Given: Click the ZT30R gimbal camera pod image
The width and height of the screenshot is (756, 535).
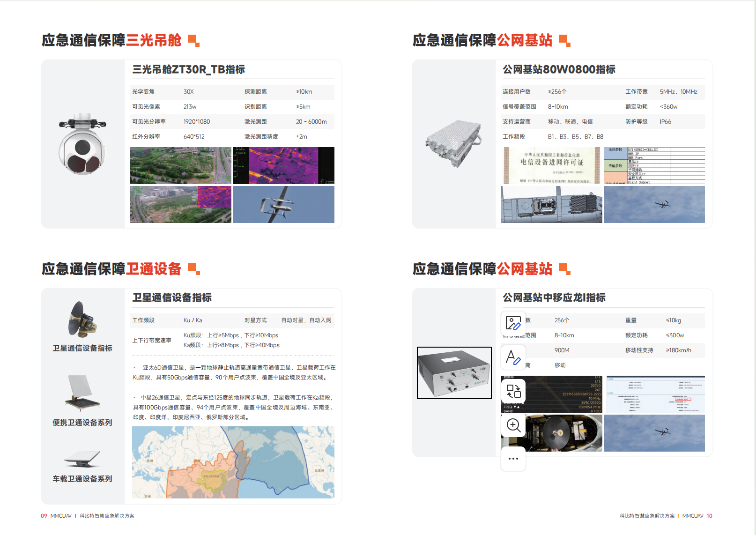Looking at the screenshot, I should point(82,144).
